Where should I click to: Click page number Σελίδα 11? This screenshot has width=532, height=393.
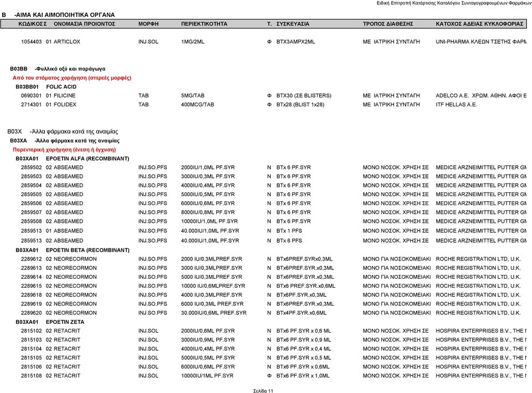tap(263, 391)
